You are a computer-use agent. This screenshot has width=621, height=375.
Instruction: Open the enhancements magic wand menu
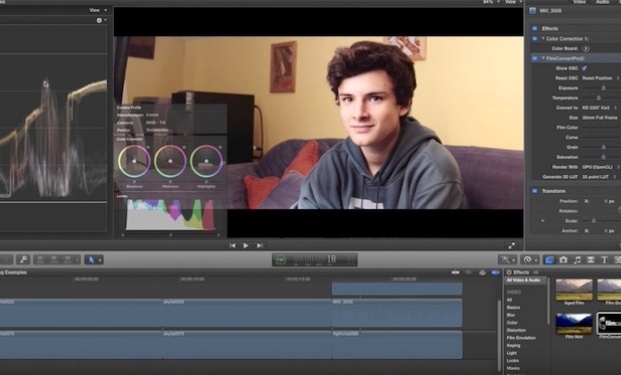pos(508,260)
